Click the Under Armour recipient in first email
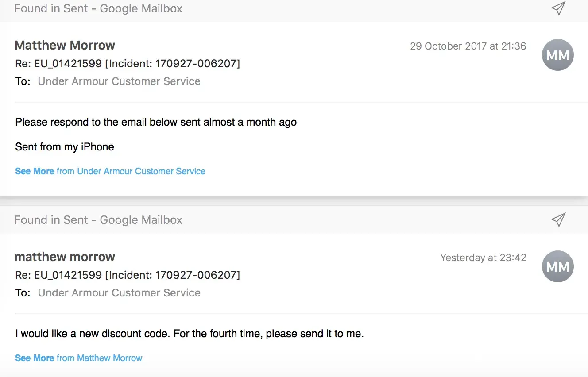This screenshot has width=588, height=377. coord(119,81)
